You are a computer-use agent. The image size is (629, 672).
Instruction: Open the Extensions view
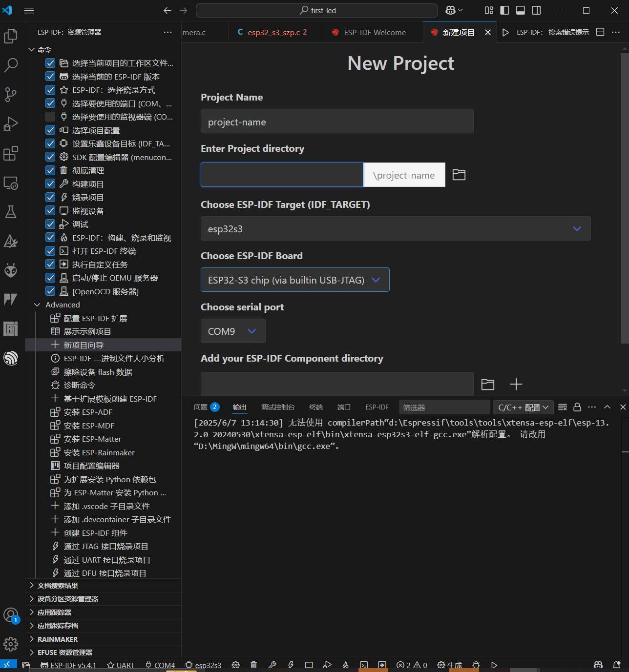click(x=11, y=153)
